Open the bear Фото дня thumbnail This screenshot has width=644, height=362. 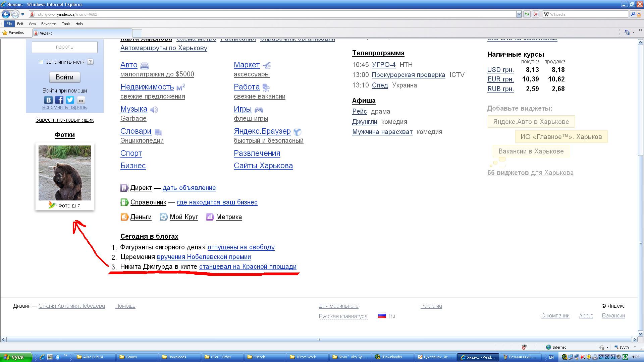pyautogui.click(x=65, y=173)
